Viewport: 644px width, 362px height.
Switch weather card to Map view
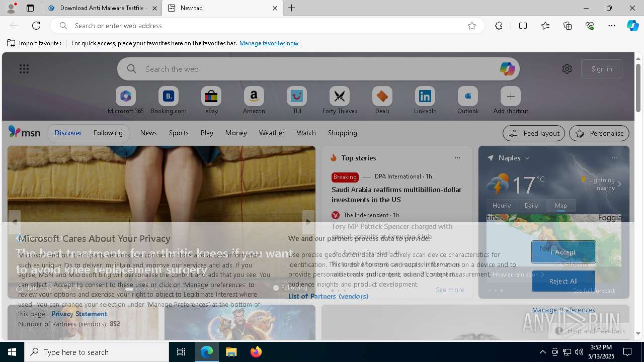(x=560, y=205)
